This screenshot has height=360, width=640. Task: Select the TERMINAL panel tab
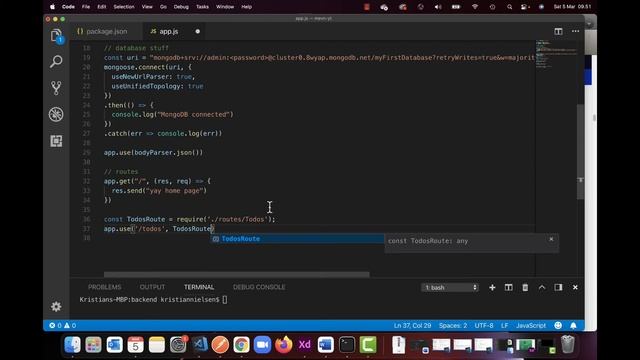click(199, 287)
